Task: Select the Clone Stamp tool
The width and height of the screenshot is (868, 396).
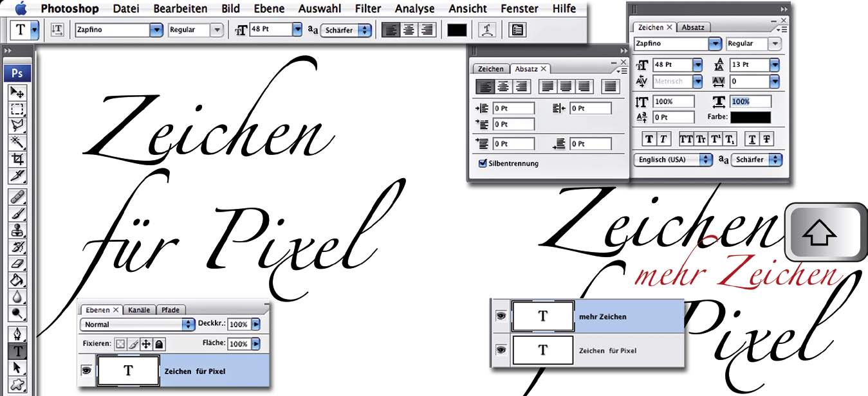Action: [17, 230]
